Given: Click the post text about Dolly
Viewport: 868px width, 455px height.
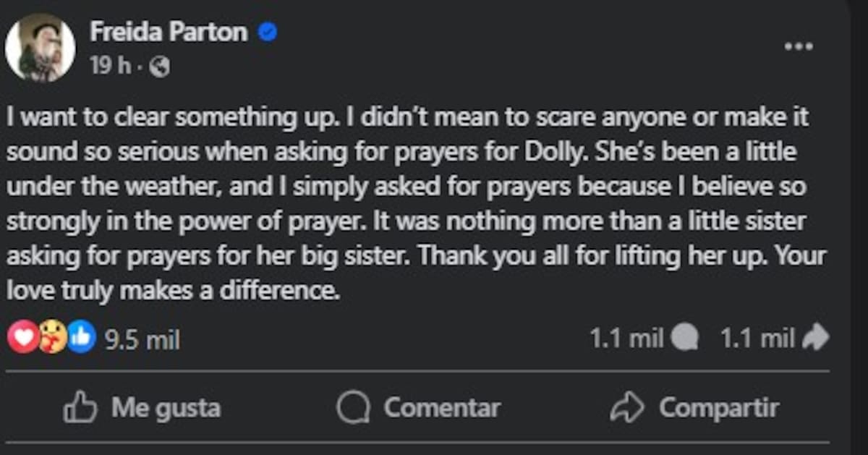Looking at the screenshot, I should [x=416, y=204].
